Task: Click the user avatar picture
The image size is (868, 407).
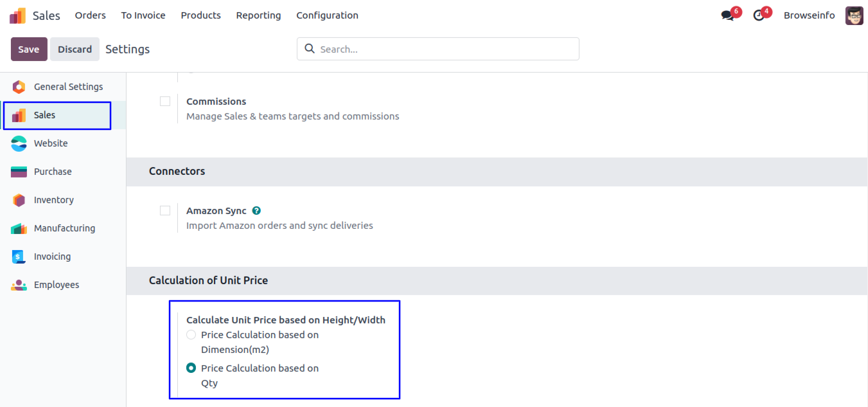Action: 854,15
